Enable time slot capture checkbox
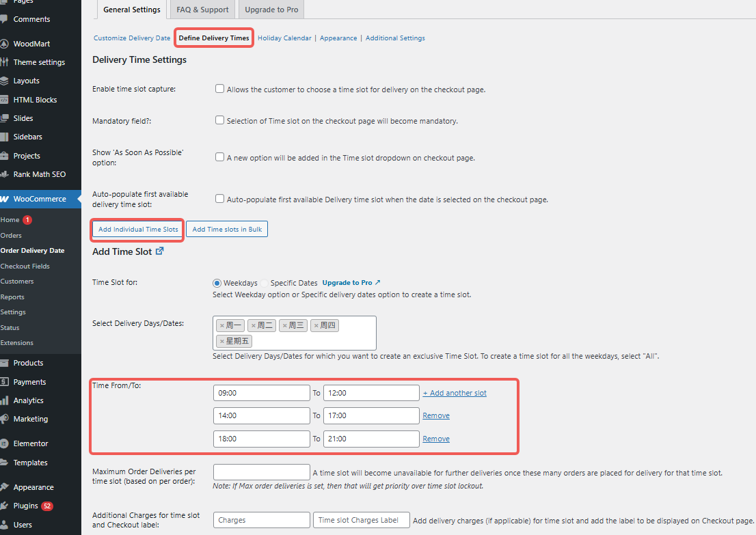This screenshot has height=535, width=756. click(x=219, y=89)
